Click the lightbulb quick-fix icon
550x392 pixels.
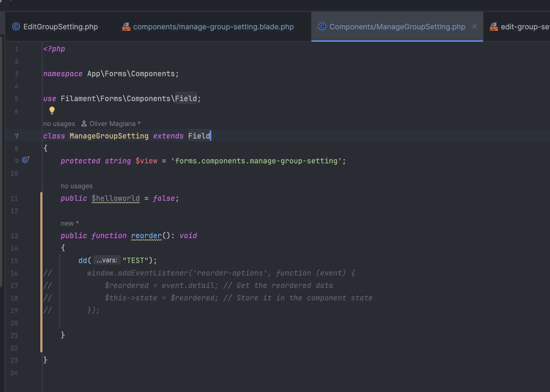52,110
